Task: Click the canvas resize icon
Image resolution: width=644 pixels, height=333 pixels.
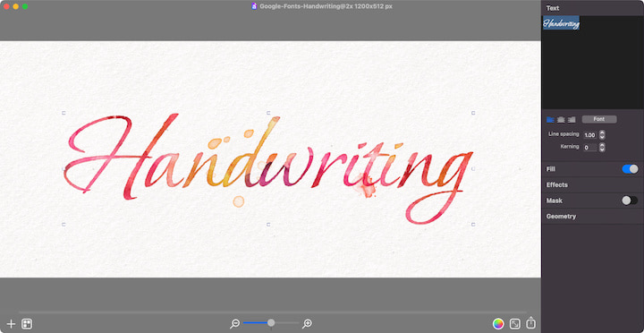Action: tap(514, 324)
